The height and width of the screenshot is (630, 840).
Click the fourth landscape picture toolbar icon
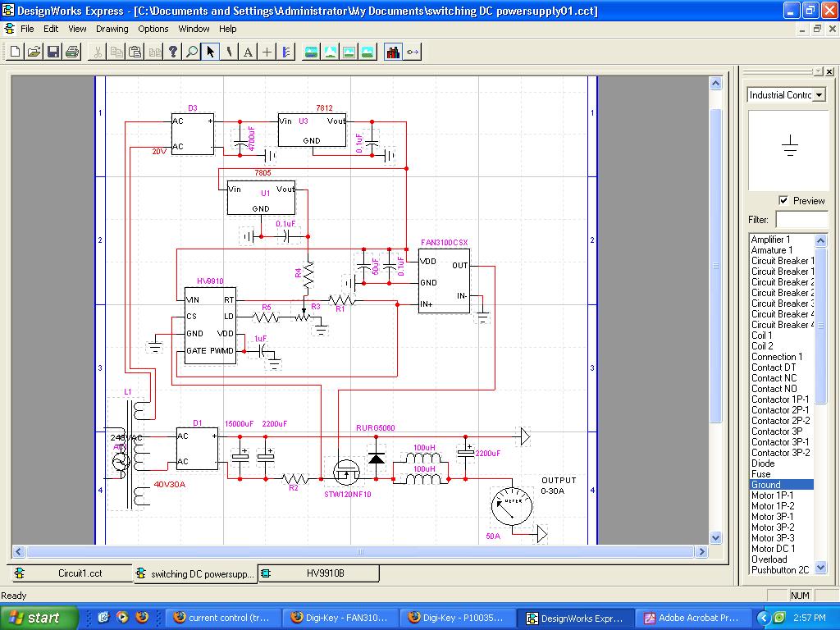[367, 52]
